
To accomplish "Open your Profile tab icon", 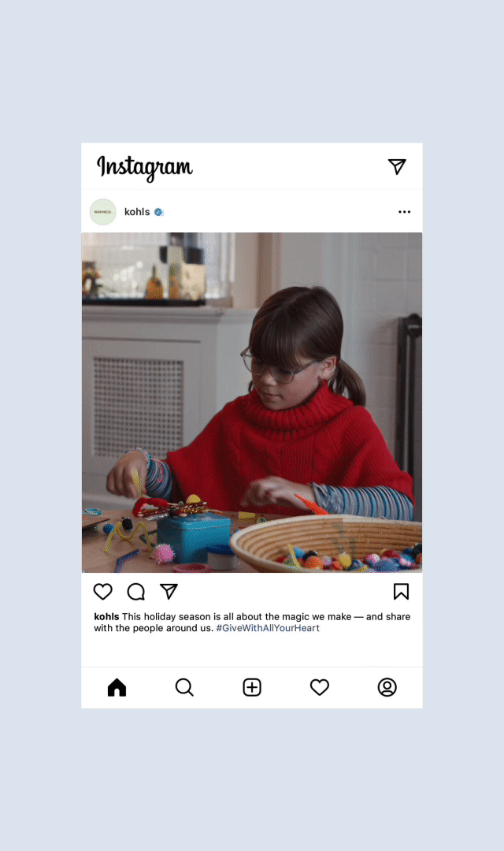I will [387, 687].
